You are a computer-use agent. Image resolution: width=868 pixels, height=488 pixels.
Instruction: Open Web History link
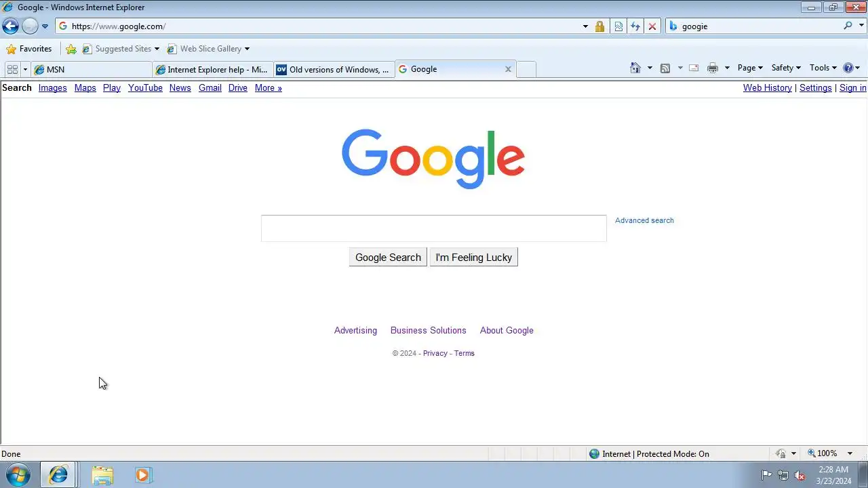click(768, 88)
